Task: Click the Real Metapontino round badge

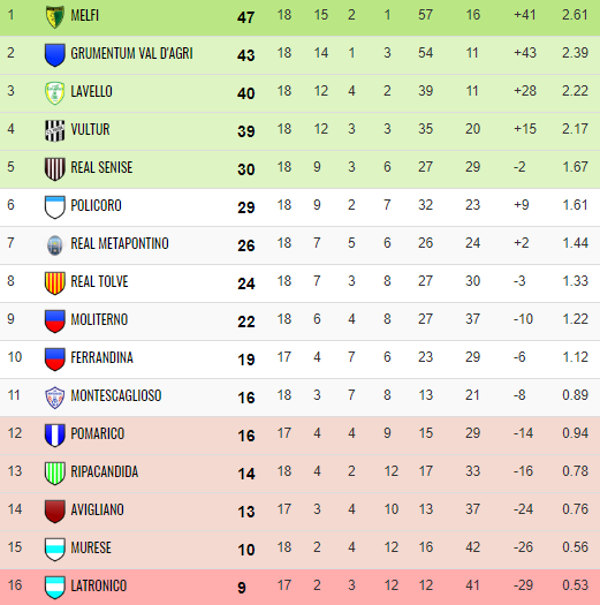Action: [55, 245]
